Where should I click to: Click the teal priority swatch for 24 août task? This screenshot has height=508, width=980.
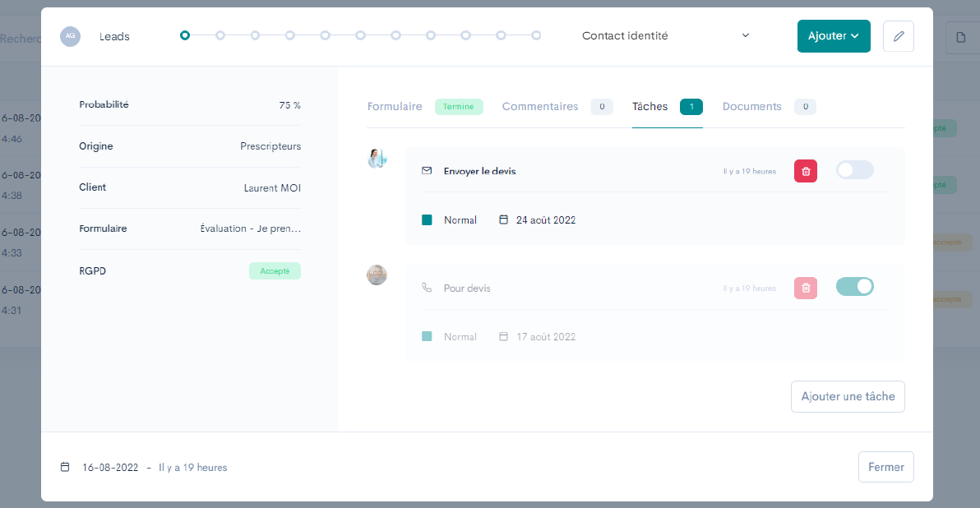[x=427, y=220]
